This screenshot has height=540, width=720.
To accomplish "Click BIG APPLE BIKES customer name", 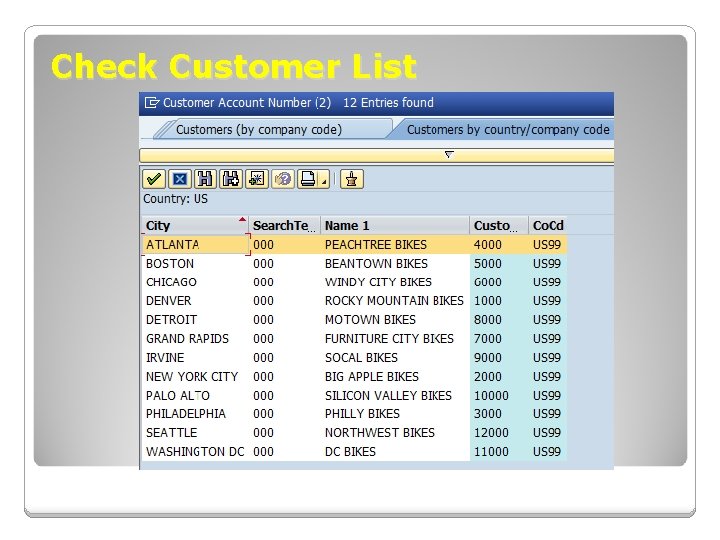I will [371, 377].
